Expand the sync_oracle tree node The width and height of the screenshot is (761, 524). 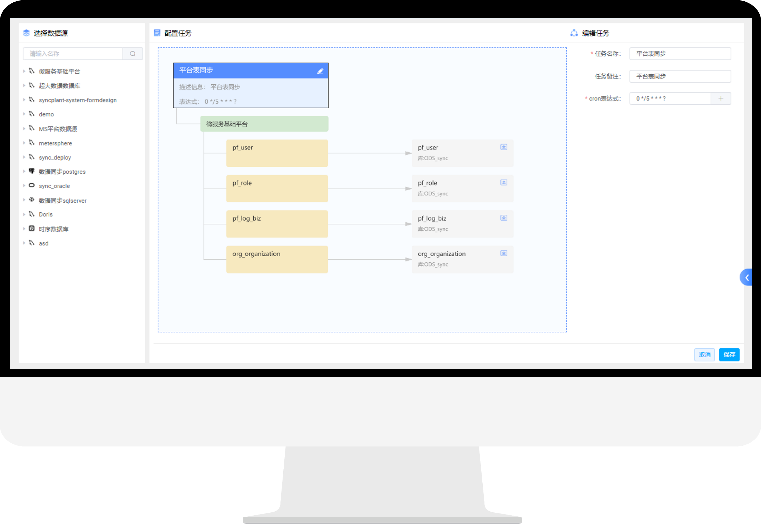[24, 186]
